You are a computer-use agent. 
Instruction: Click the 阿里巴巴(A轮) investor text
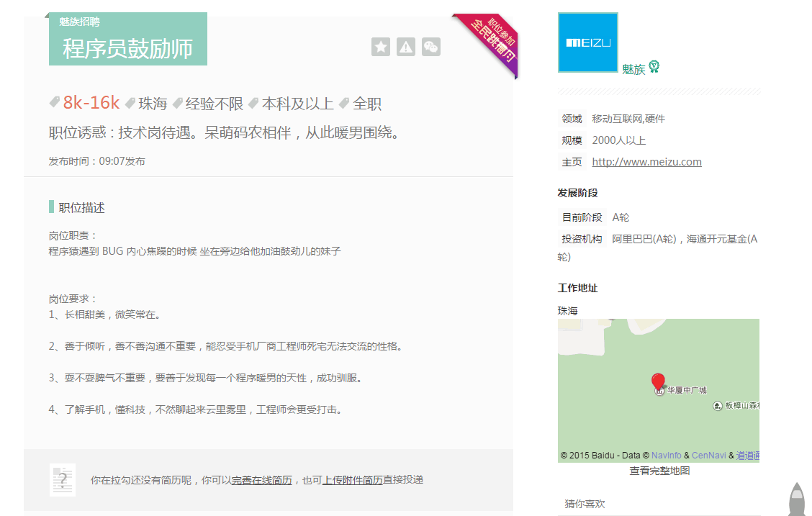point(644,239)
